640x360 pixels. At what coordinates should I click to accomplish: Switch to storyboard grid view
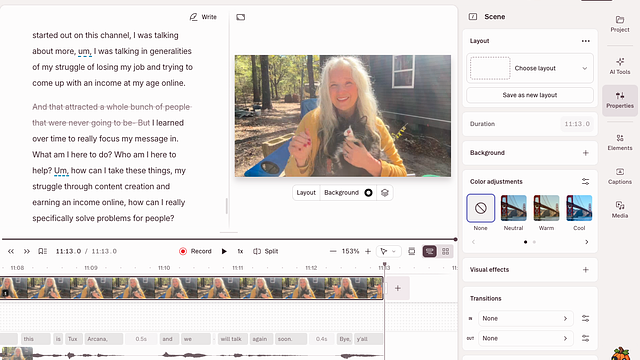tap(445, 251)
